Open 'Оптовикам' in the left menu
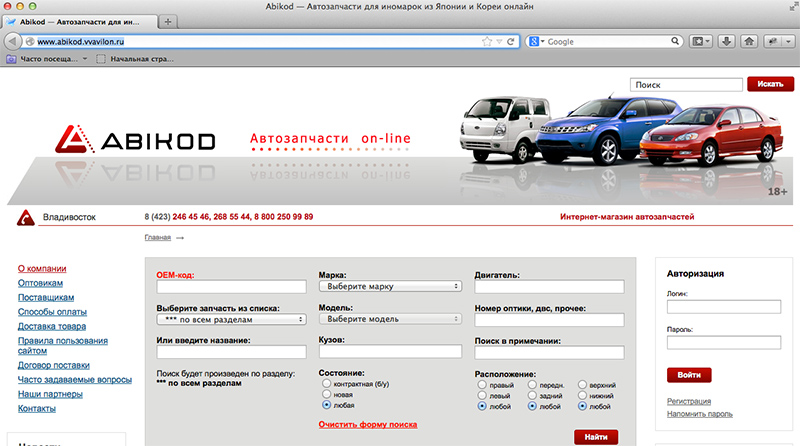This screenshot has width=800, height=446. pos(40,283)
